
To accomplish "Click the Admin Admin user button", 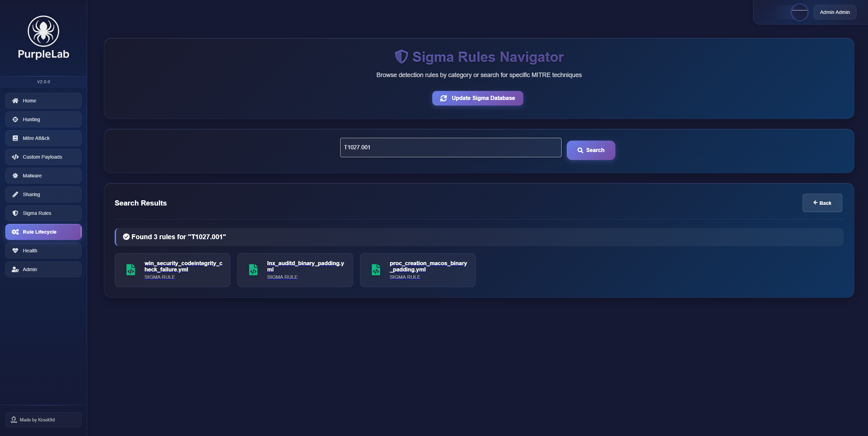I will point(835,12).
